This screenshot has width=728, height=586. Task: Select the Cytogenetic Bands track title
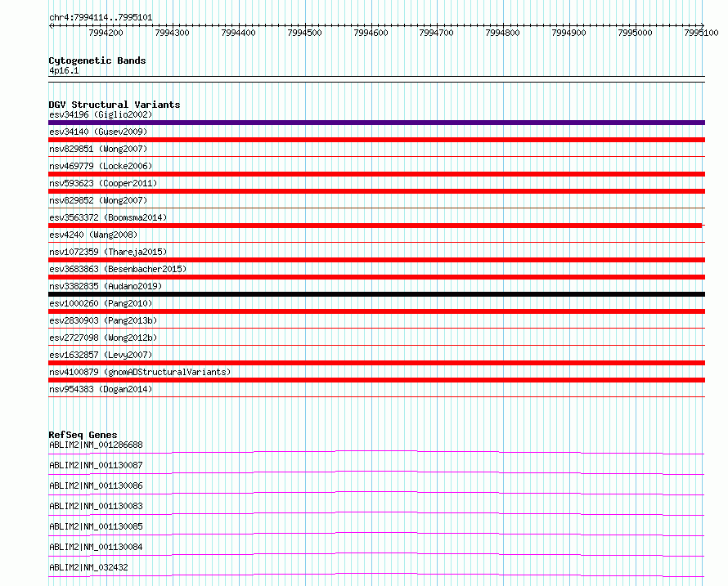tap(97, 60)
